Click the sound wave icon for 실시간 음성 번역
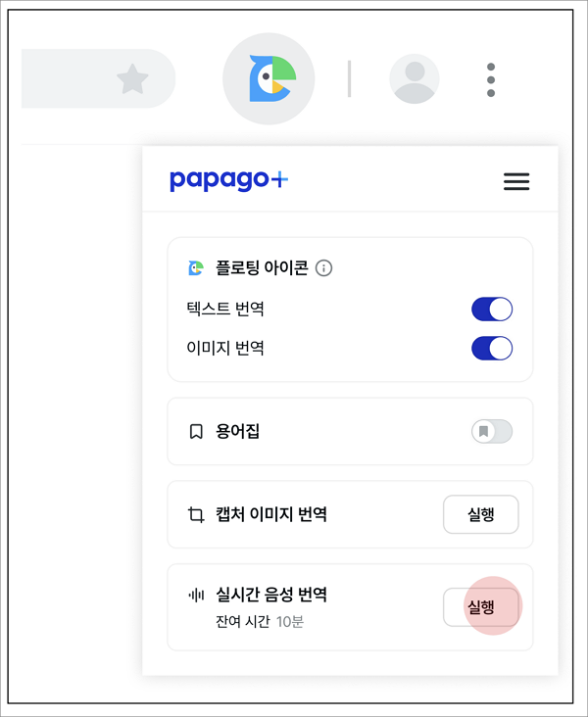 (x=196, y=595)
